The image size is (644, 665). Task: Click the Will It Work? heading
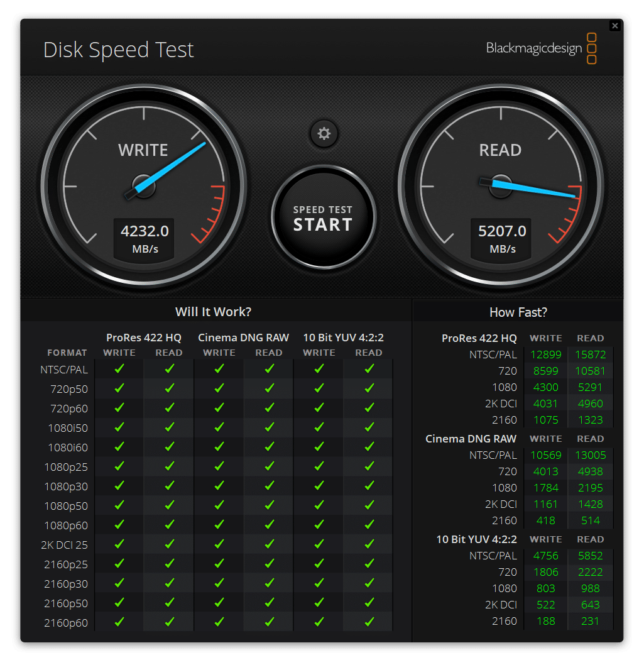click(x=213, y=312)
